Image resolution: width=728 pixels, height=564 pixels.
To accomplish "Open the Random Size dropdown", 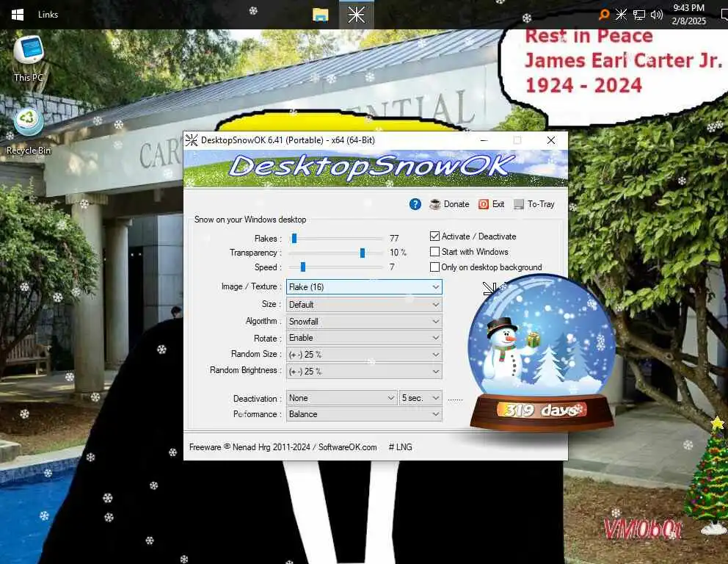I will click(364, 355).
